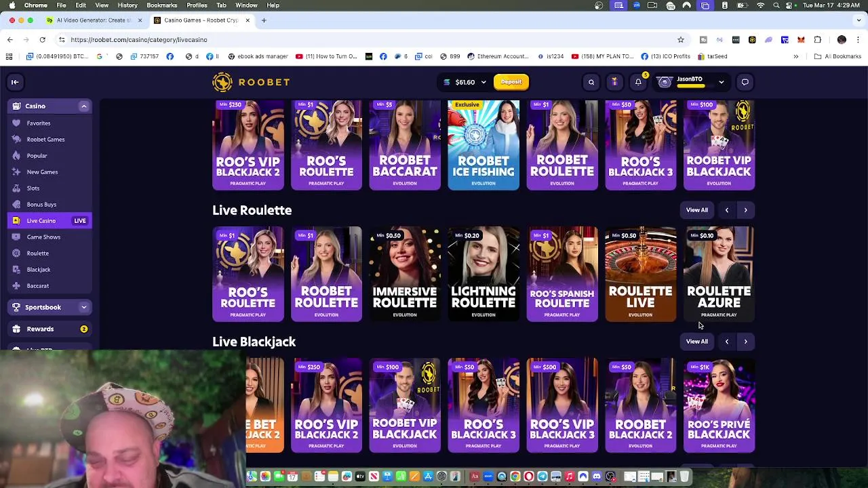Show more bookmarks overflow chevron
Screen dimensions: 868x488
click(x=795, y=56)
